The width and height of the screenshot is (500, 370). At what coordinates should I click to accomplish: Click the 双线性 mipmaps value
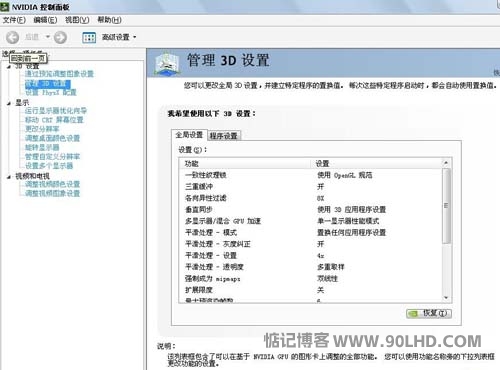tap(327, 279)
